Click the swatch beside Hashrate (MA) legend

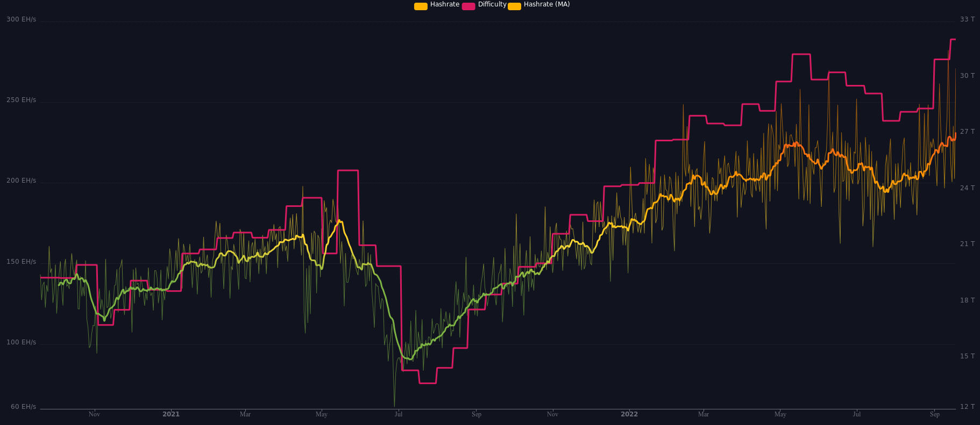(514, 6)
